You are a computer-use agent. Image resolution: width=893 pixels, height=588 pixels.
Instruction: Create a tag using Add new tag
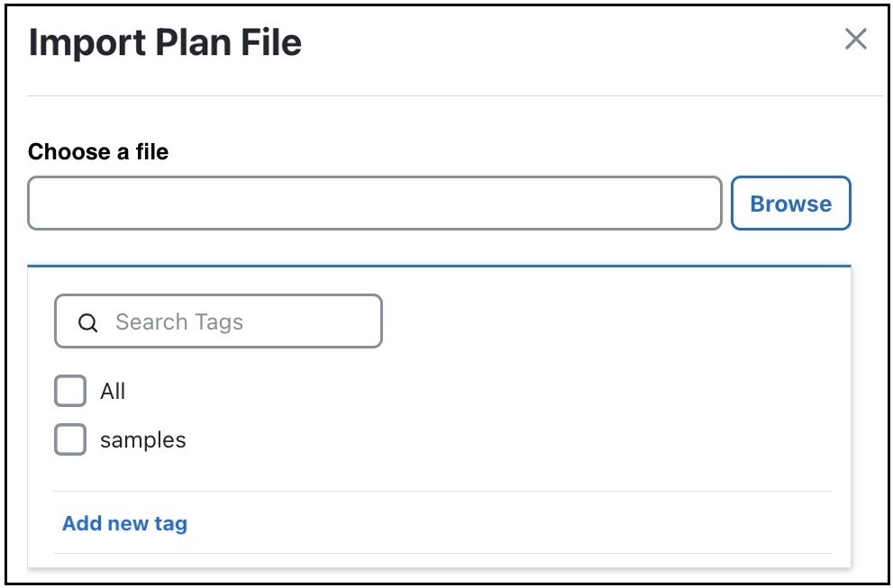point(124,523)
